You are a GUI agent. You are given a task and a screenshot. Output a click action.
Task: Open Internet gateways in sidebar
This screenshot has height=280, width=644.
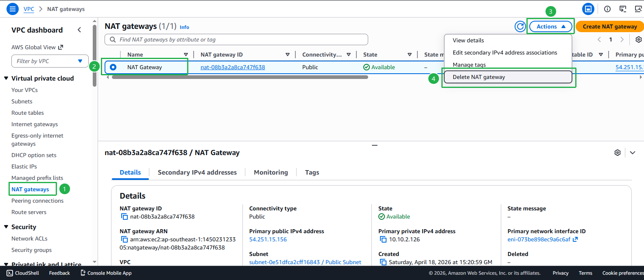(x=35, y=124)
